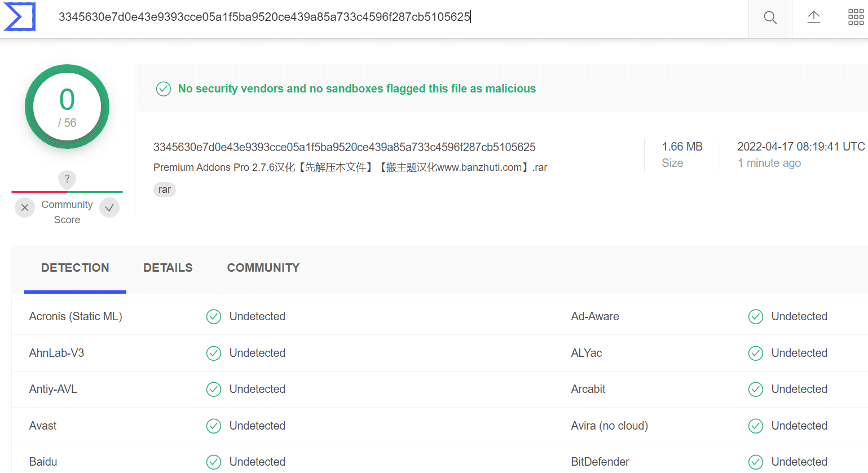The height and width of the screenshot is (473, 868).
Task: Click the Antiy-AVL vendor name
Action: click(53, 389)
